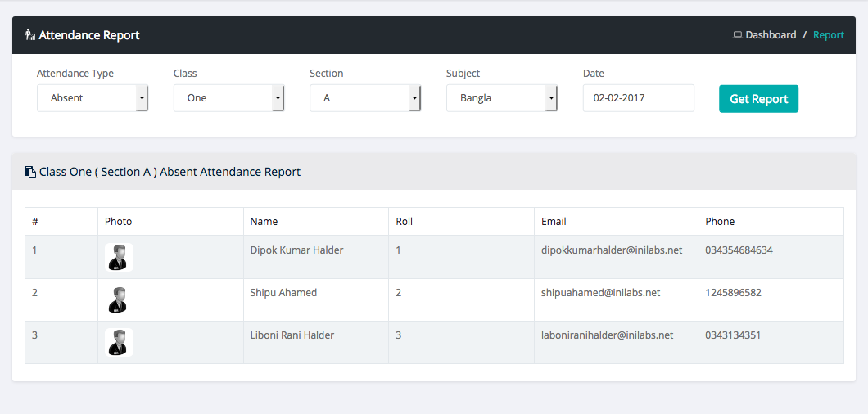The image size is (868, 414).
Task: Open Liboni Rani Halder's photo
Action: coord(120,342)
